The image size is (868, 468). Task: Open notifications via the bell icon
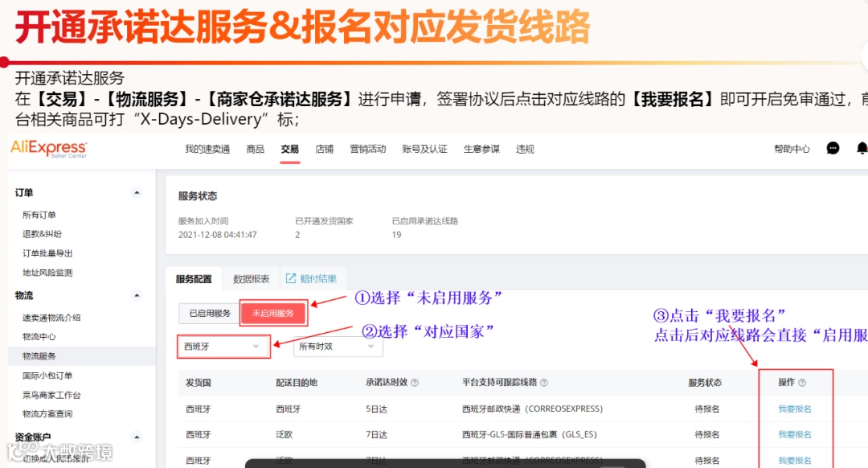pyautogui.click(x=862, y=150)
